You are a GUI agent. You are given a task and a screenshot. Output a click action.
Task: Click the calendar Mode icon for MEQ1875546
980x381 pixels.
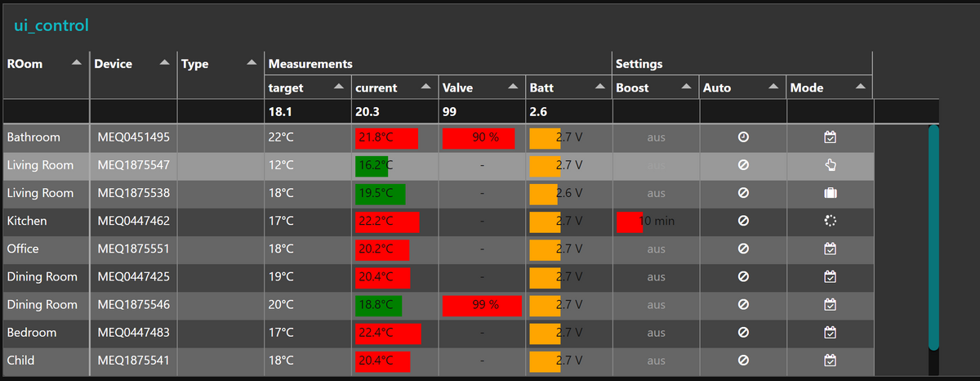click(831, 304)
